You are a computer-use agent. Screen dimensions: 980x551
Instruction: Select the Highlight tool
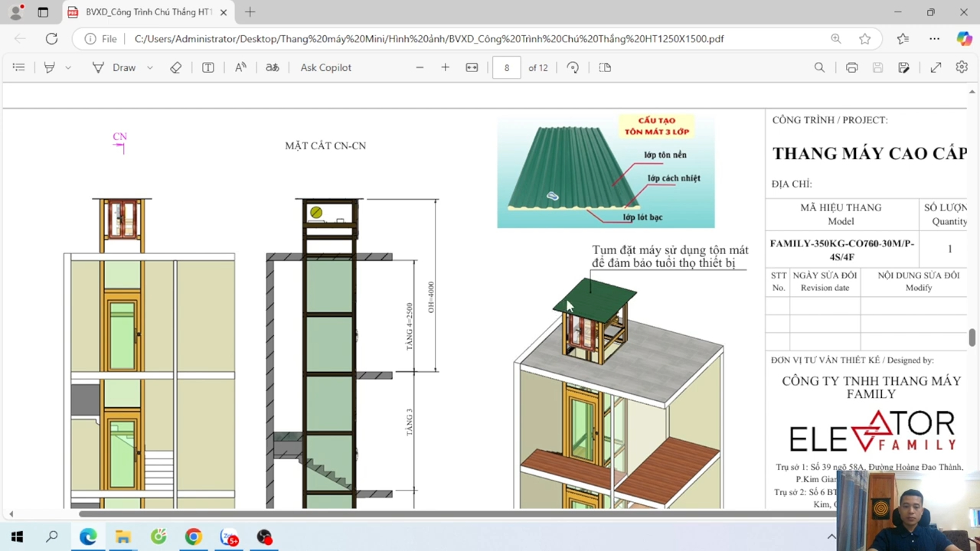pyautogui.click(x=50, y=67)
